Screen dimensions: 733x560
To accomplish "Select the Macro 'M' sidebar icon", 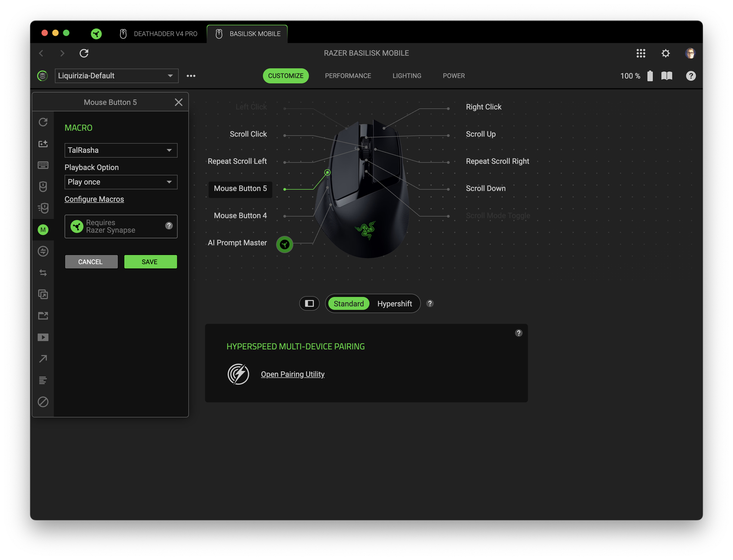I will click(43, 230).
